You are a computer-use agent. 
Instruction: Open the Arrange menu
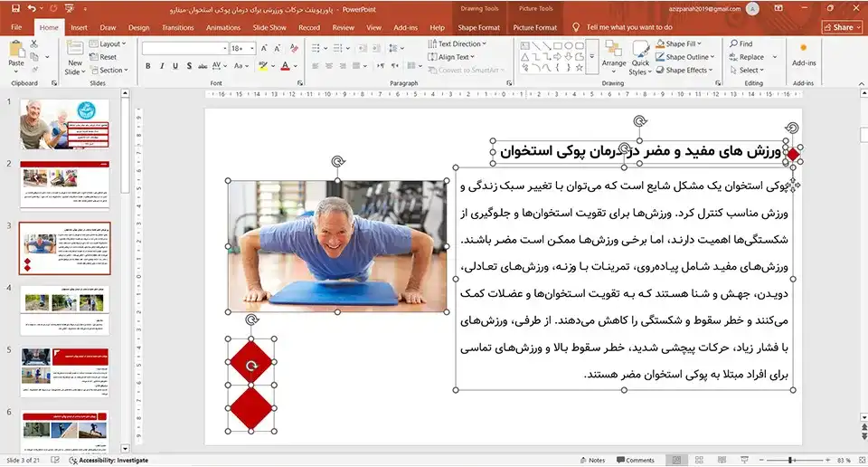614,56
